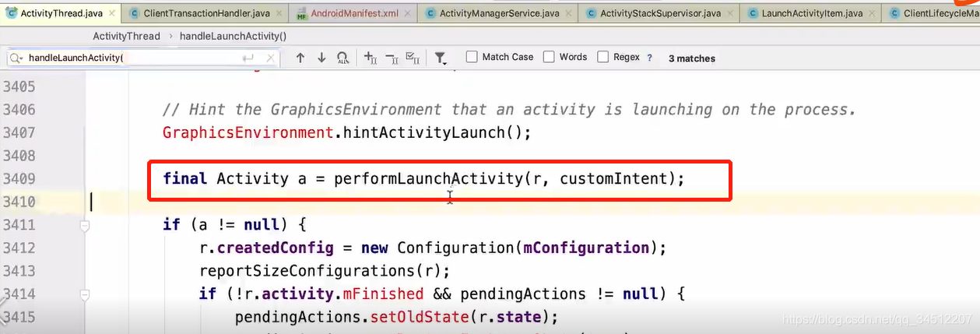Click ActivityThread class file icon in tab

click(x=10, y=13)
